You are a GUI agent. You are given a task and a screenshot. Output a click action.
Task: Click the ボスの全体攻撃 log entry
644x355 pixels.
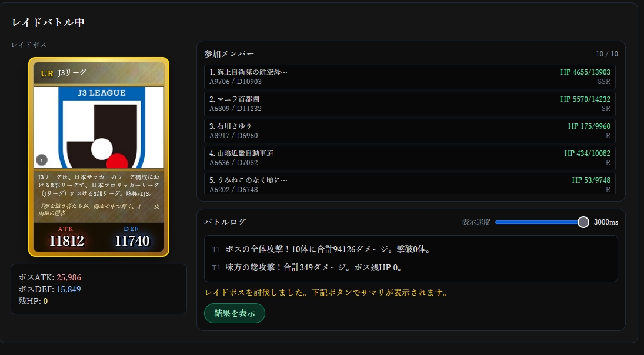click(x=329, y=249)
